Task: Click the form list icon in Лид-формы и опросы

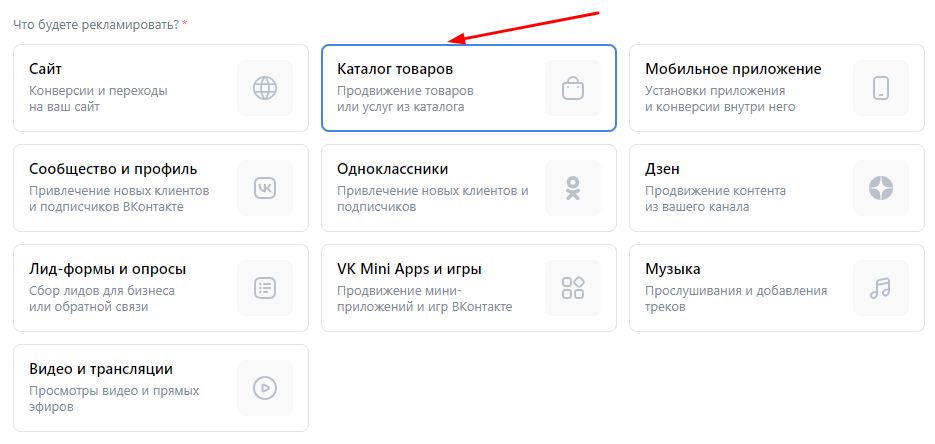Action: pyautogui.click(x=265, y=288)
